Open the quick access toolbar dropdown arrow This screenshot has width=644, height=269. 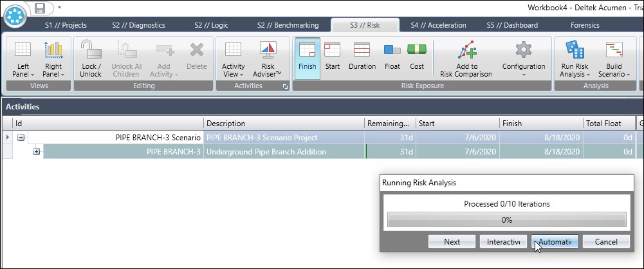59,7
